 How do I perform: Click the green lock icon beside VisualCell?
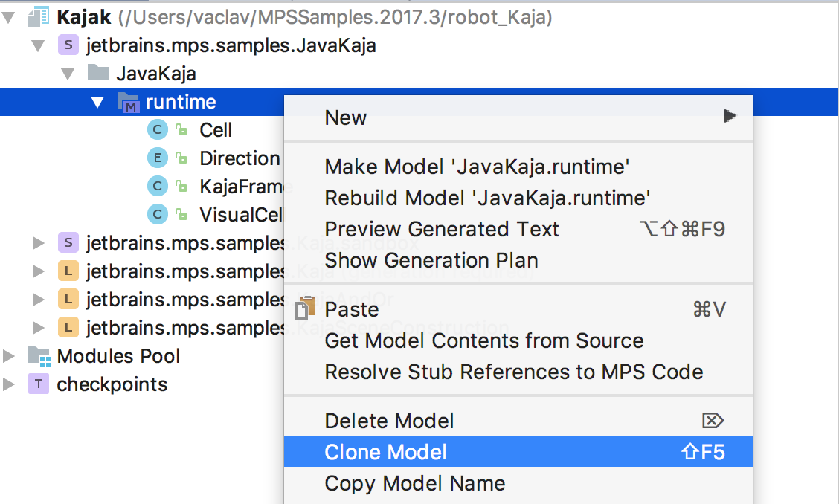[182, 215]
